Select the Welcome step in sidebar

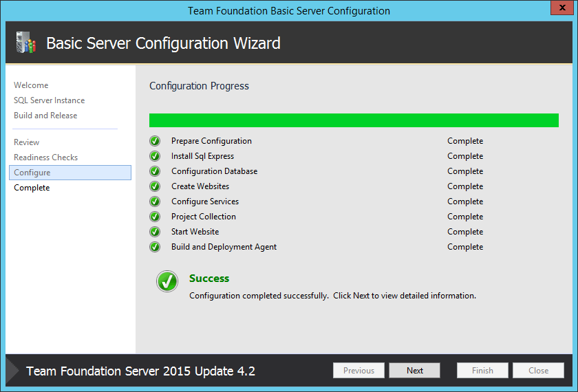(31, 85)
